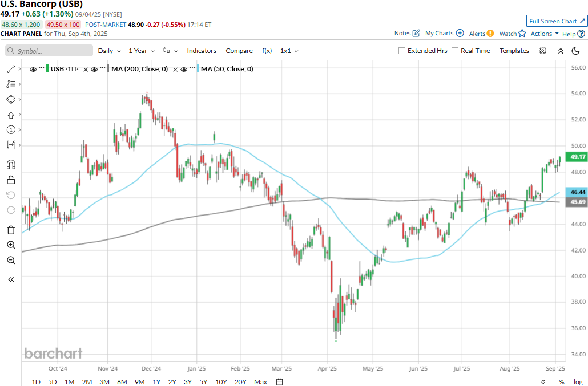Expand the measurement tool flyout arrow
The width and height of the screenshot is (588, 386).
(19, 145)
